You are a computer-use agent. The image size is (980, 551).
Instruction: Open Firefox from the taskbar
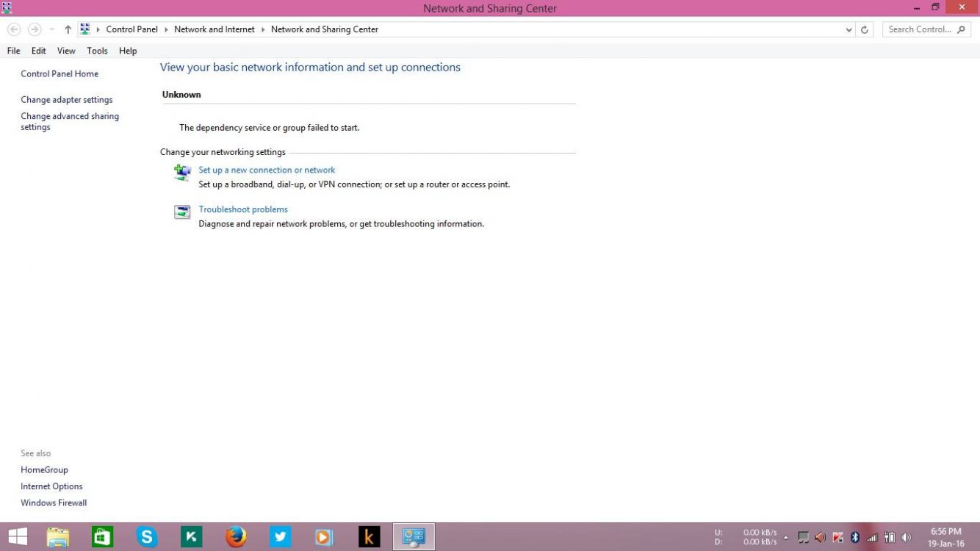tap(236, 537)
